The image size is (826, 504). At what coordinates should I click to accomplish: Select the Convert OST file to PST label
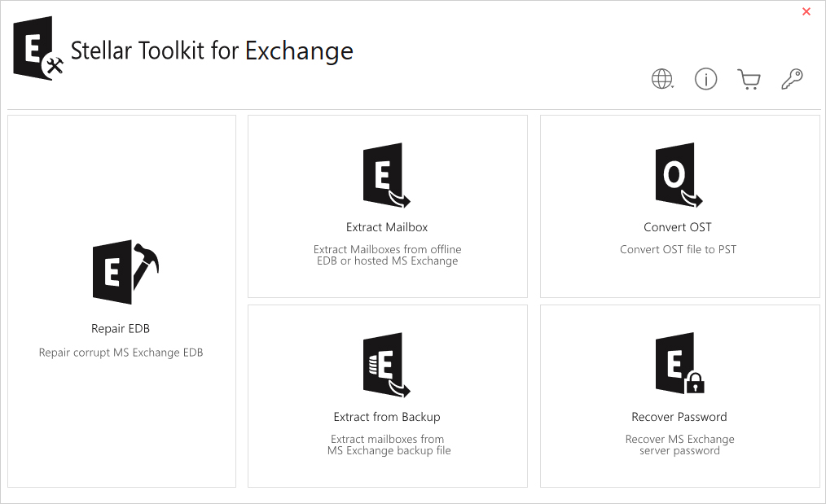coord(678,249)
